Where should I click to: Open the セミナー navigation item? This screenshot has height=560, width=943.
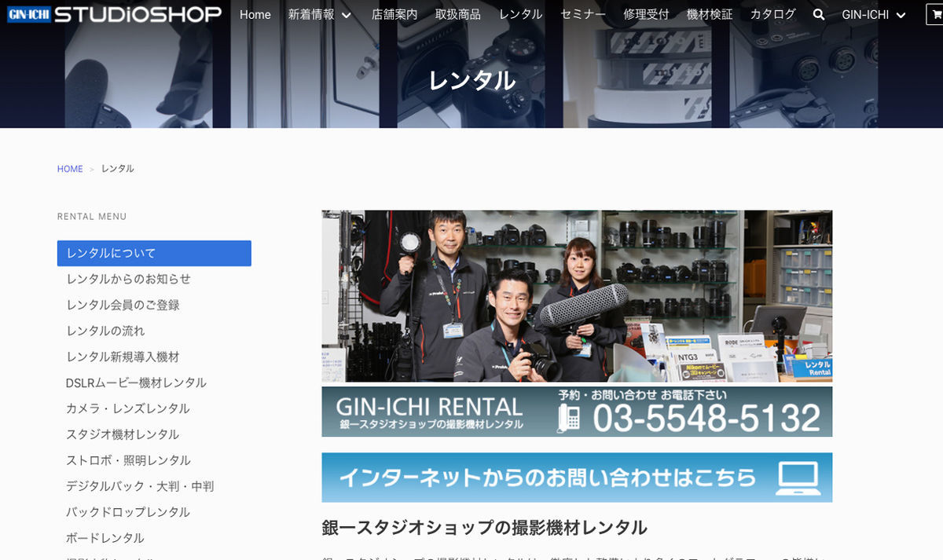tap(582, 14)
